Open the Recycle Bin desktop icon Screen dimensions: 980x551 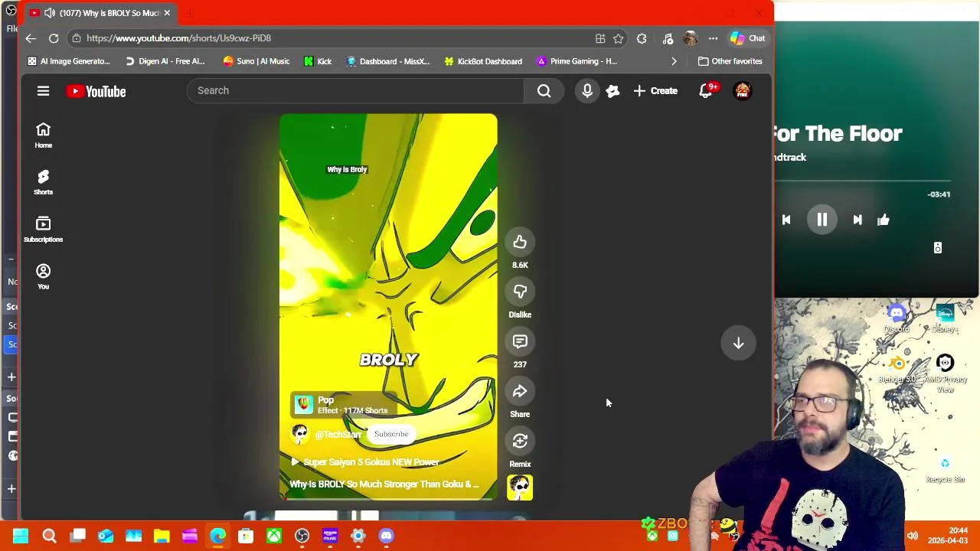click(945, 468)
